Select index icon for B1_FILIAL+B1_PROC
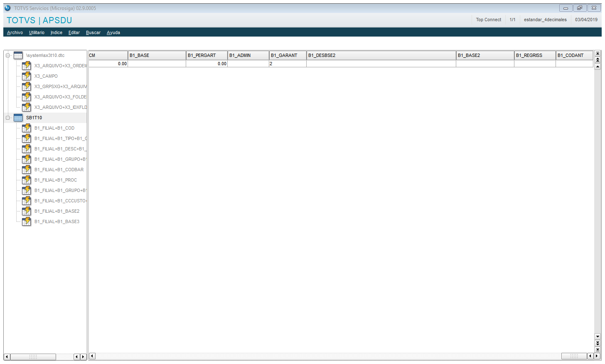The image size is (605, 364). 27,180
